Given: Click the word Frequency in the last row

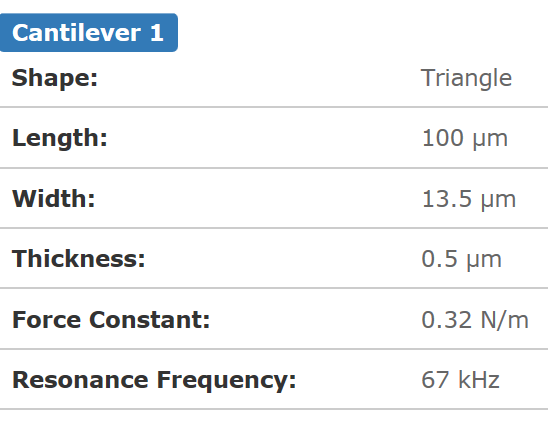Looking at the screenshot, I should coord(226,381).
